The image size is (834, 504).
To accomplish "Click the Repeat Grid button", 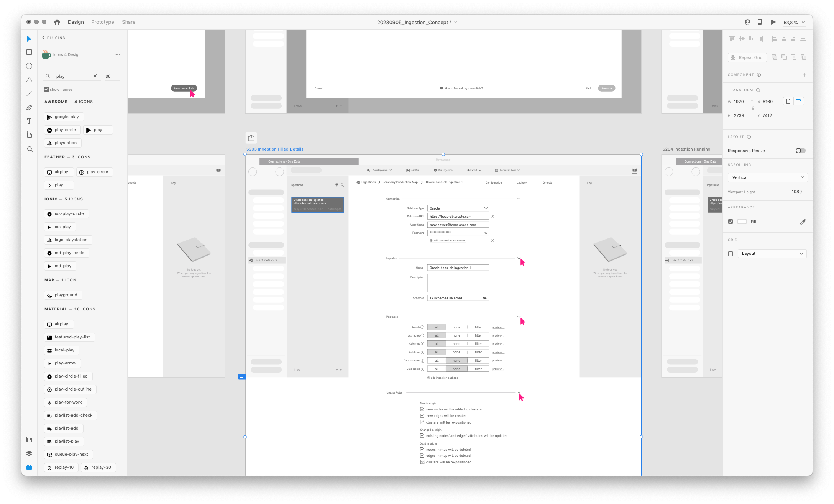I will click(x=747, y=57).
